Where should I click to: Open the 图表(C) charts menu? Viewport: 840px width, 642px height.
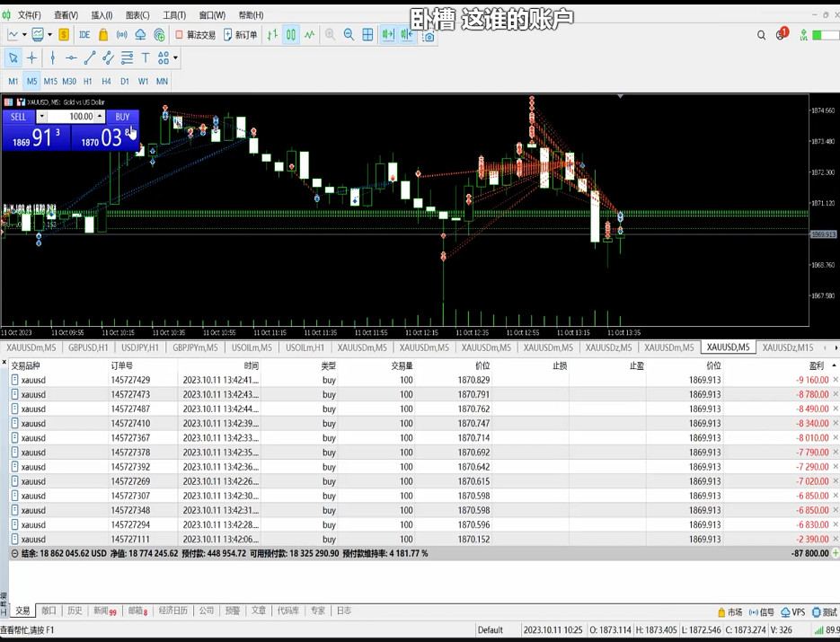(137, 15)
